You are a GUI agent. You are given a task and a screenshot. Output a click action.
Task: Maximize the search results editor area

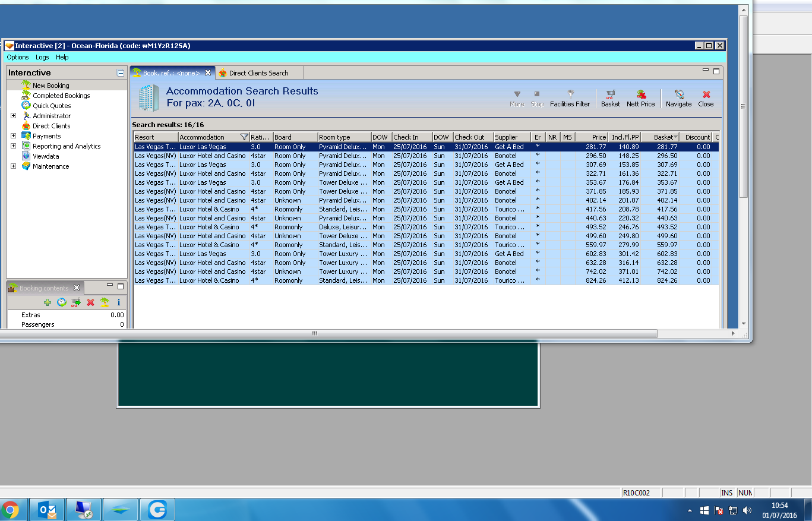pos(716,71)
